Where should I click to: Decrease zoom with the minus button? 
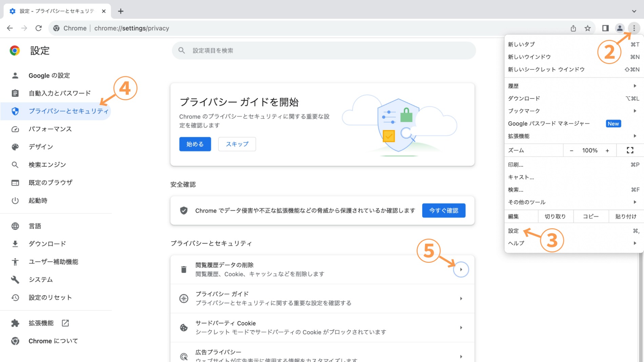click(x=571, y=150)
